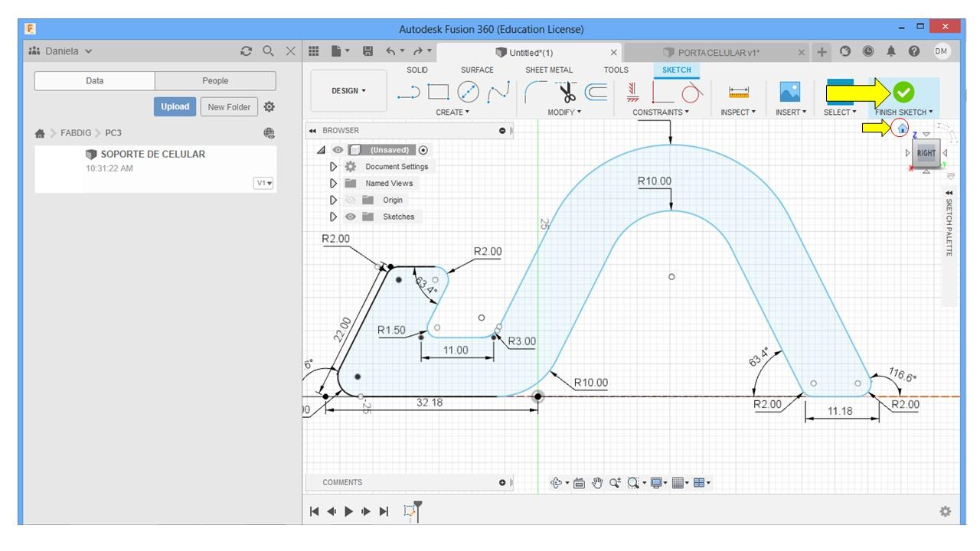Select the Circle sketch tool

pos(468,93)
